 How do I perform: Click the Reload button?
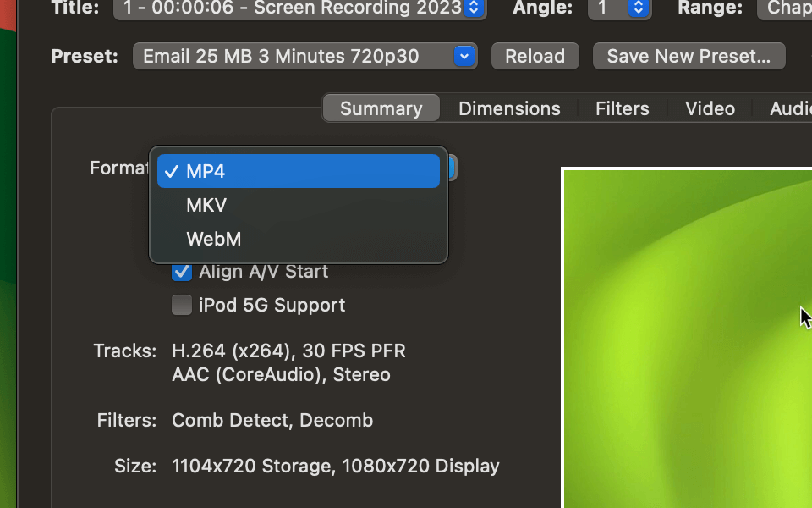click(535, 57)
